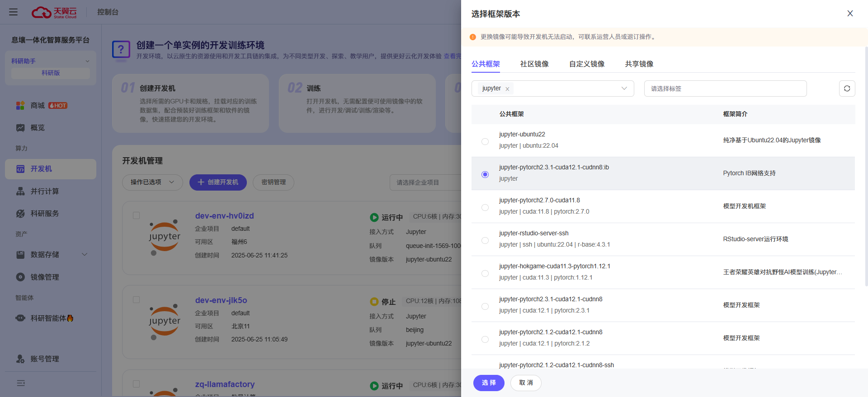Screen dimensions: 868x397
Task: Click Jupyter logo of dev-env-hv0izd
Action: pyautogui.click(x=165, y=238)
